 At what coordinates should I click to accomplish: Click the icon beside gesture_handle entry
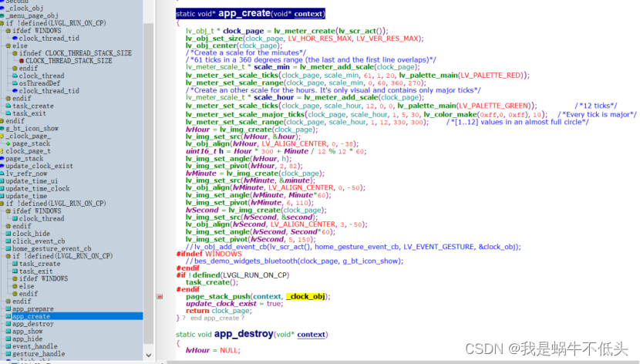tap(8, 354)
